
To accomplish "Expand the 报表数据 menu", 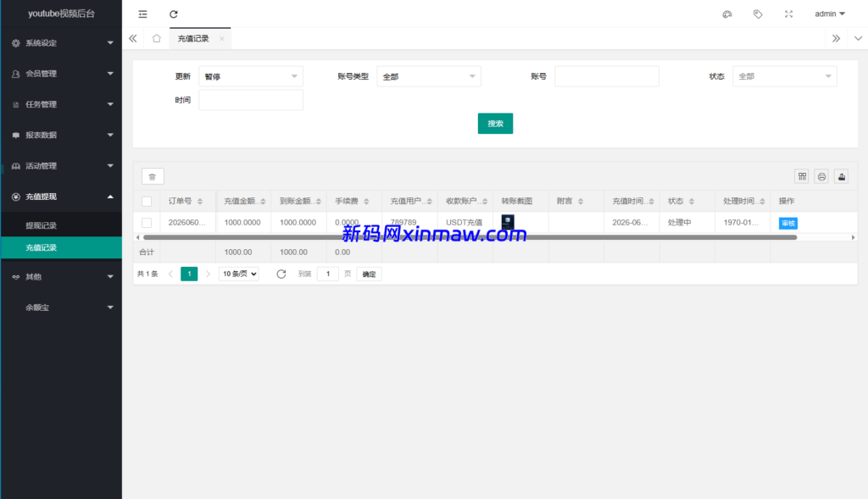I will tap(61, 135).
